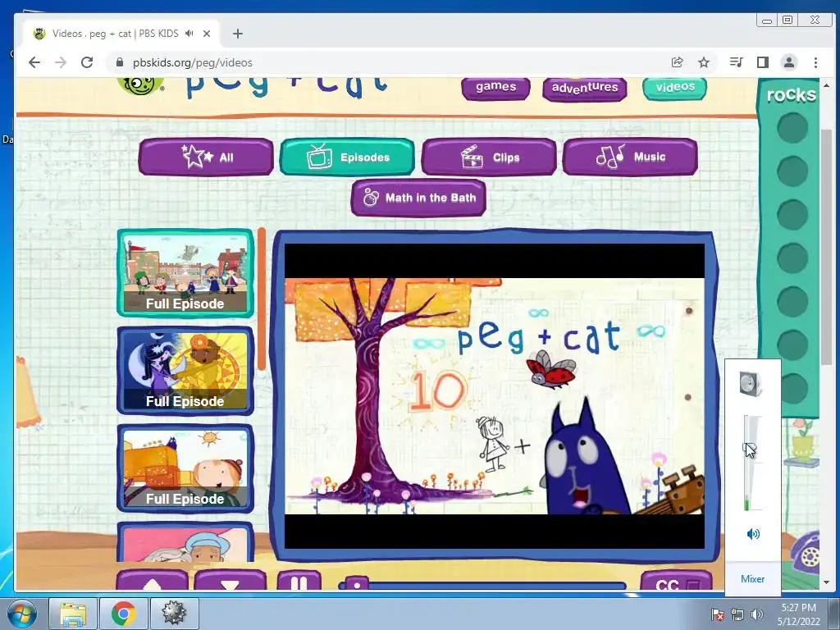Image resolution: width=840 pixels, height=630 pixels.
Task: Click the video player screen
Action: tap(495, 396)
